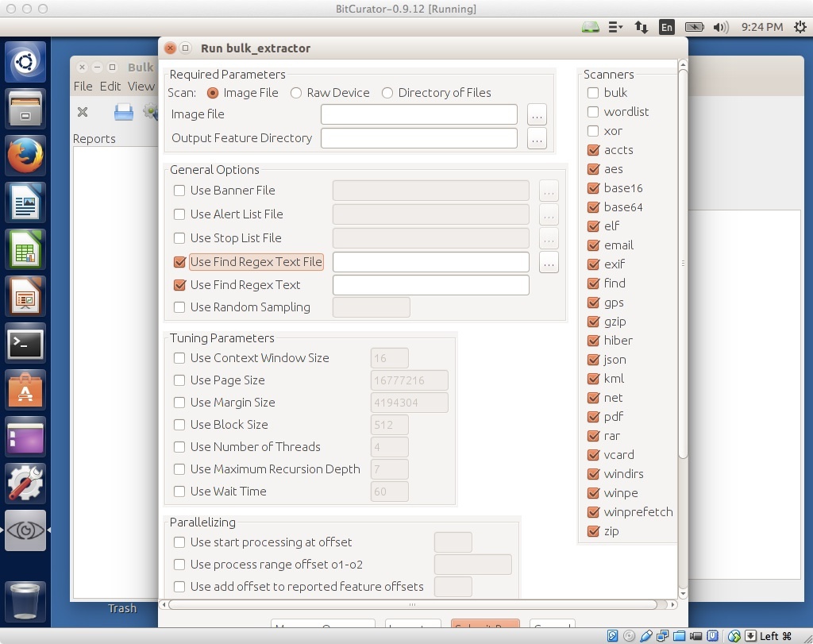Click print icon in Bulk Extractor toolbar
The image size is (813, 644).
coord(123,112)
